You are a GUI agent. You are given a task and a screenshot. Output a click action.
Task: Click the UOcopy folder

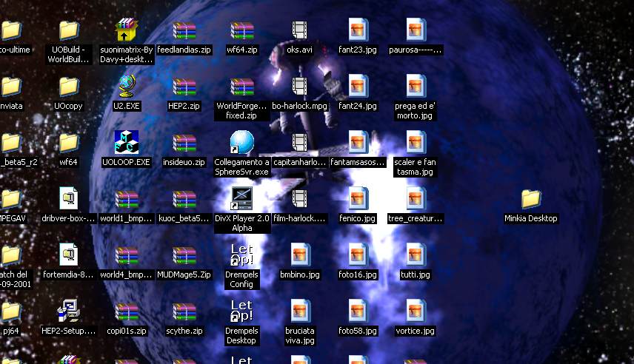click(69, 87)
